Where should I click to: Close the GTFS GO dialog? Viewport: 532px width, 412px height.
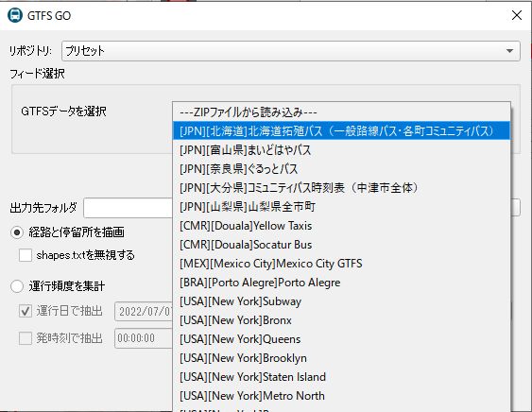tap(516, 15)
